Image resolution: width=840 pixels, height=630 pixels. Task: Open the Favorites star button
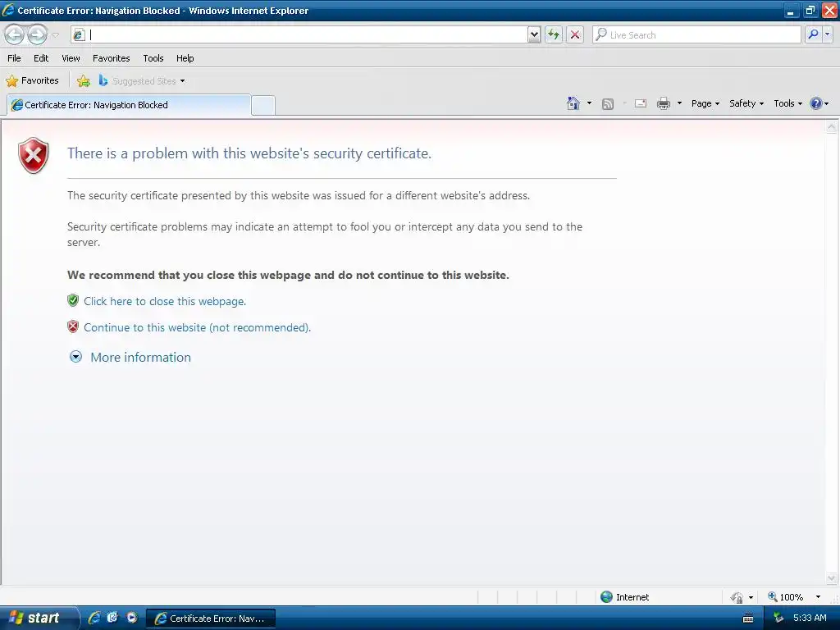tap(32, 80)
